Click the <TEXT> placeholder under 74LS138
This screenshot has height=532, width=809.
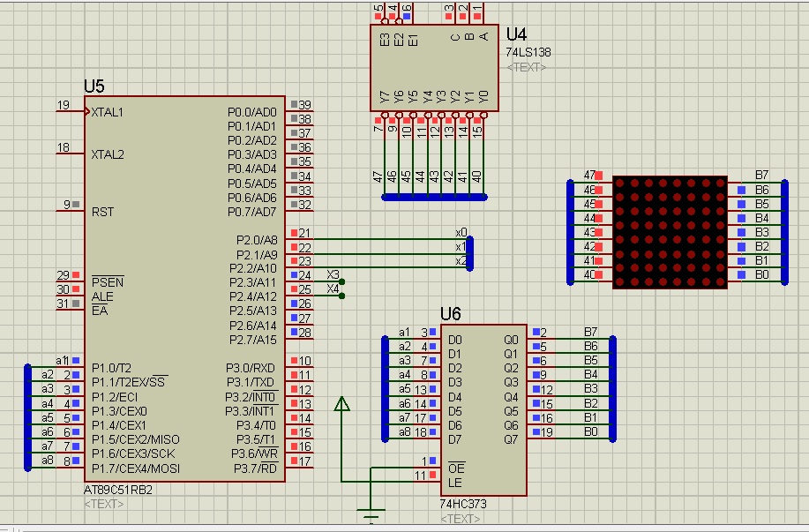coord(527,67)
